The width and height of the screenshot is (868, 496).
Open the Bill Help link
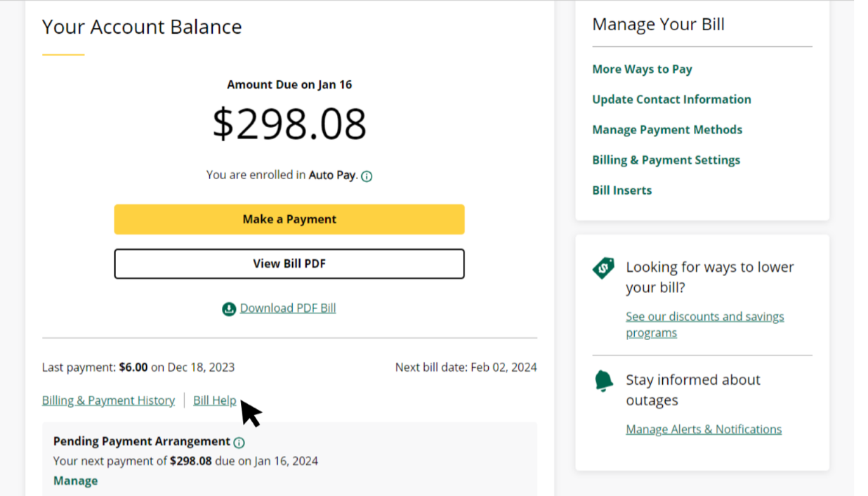[x=215, y=400]
